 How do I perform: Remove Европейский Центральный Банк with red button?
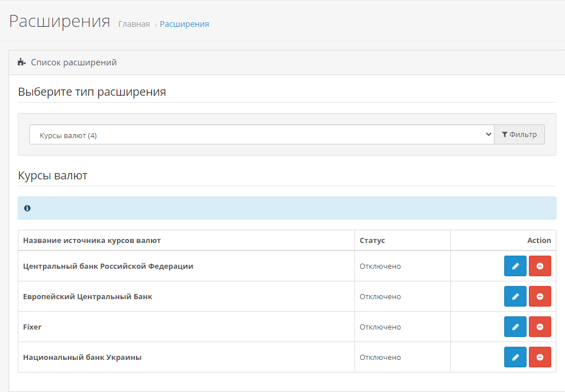click(540, 296)
